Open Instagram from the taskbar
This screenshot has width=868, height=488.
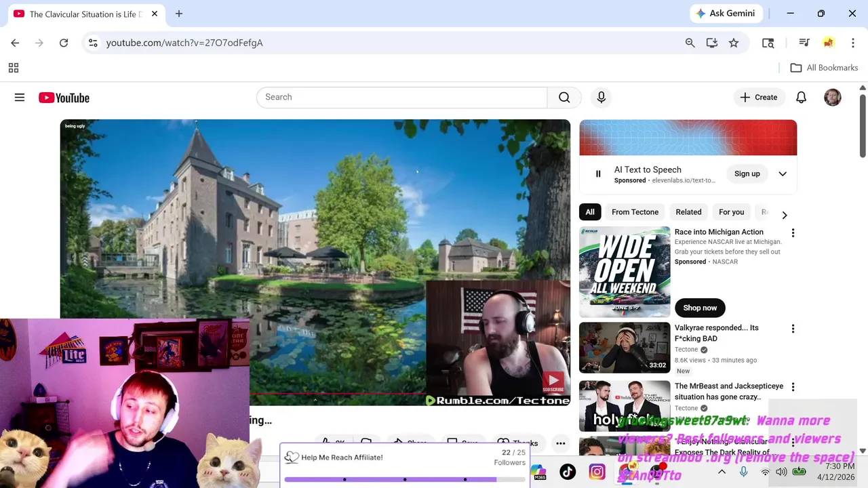[597, 472]
